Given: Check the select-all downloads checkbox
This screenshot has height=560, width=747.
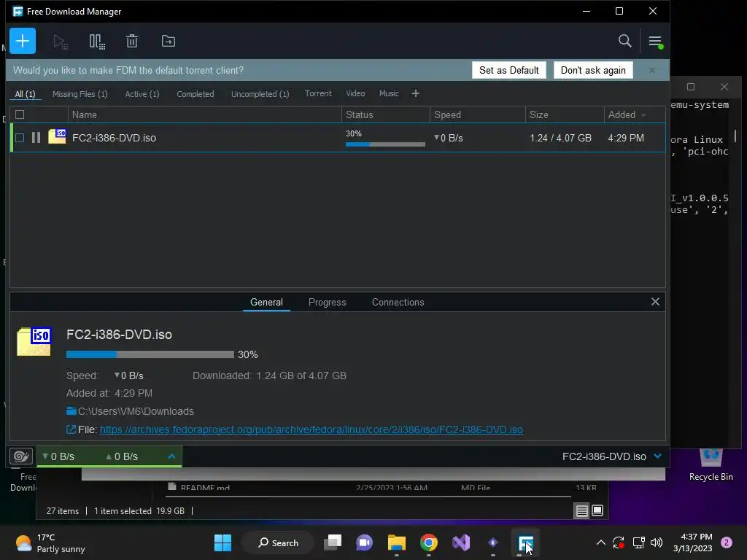Looking at the screenshot, I should click(x=20, y=114).
